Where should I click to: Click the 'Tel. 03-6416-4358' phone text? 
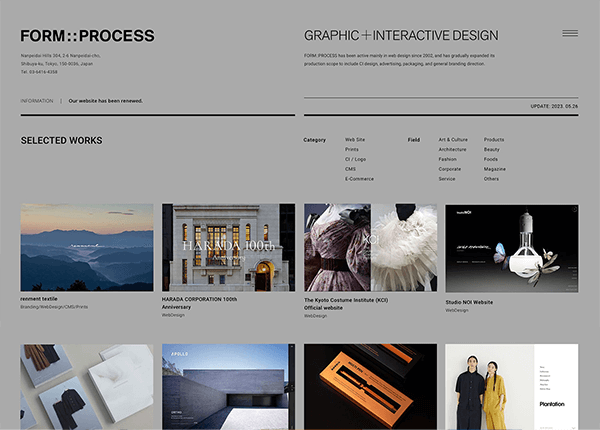39,72
